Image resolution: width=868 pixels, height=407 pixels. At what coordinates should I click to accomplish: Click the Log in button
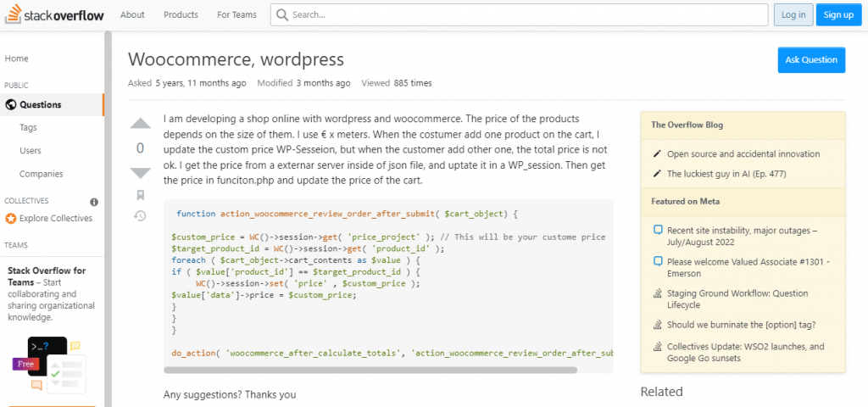[x=793, y=15]
